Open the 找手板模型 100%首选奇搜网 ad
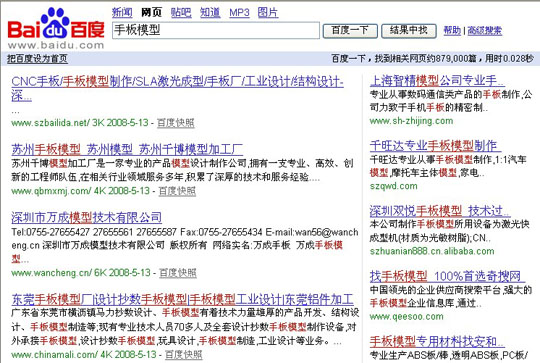 pos(447,276)
